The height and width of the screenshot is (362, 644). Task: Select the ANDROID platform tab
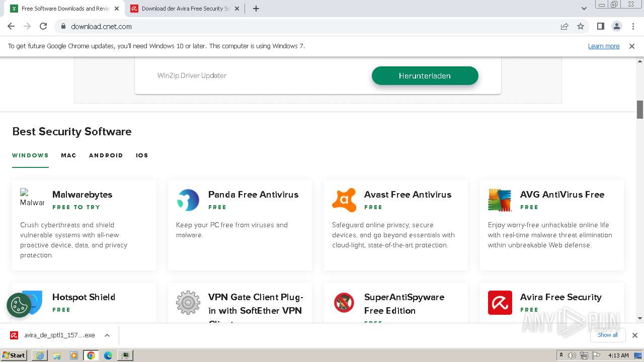106,155
